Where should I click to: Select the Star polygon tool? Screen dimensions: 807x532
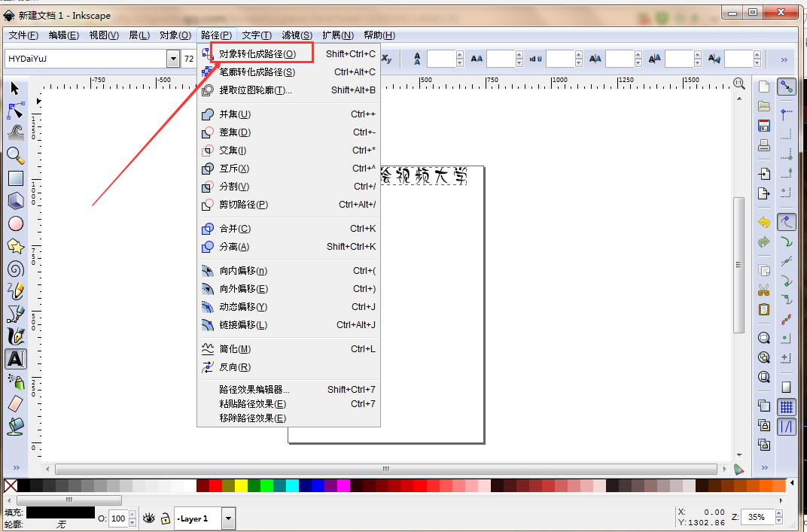(15, 246)
